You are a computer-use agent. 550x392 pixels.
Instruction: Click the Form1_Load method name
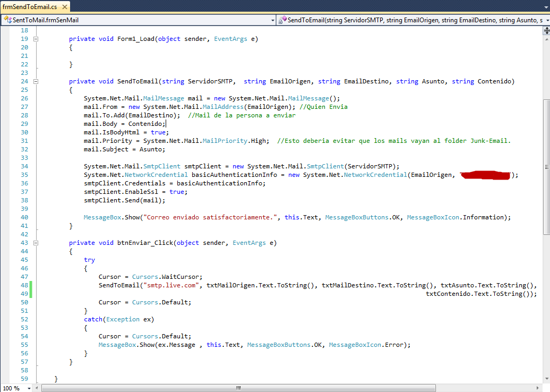click(x=136, y=39)
